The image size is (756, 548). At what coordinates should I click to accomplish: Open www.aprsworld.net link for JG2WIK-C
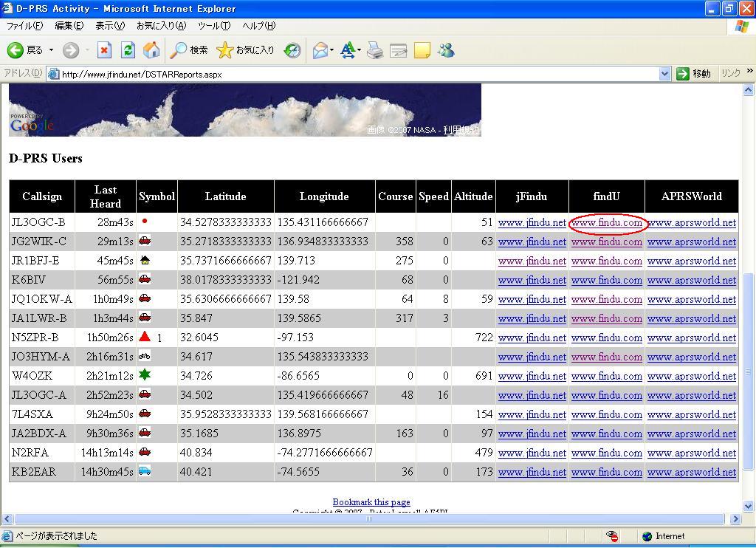[x=691, y=242]
